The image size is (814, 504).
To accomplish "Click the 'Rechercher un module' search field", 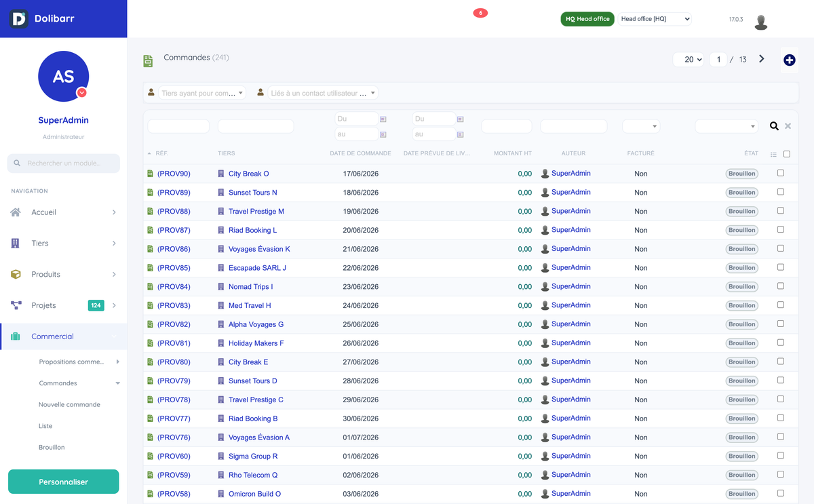I will click(64, 163).
